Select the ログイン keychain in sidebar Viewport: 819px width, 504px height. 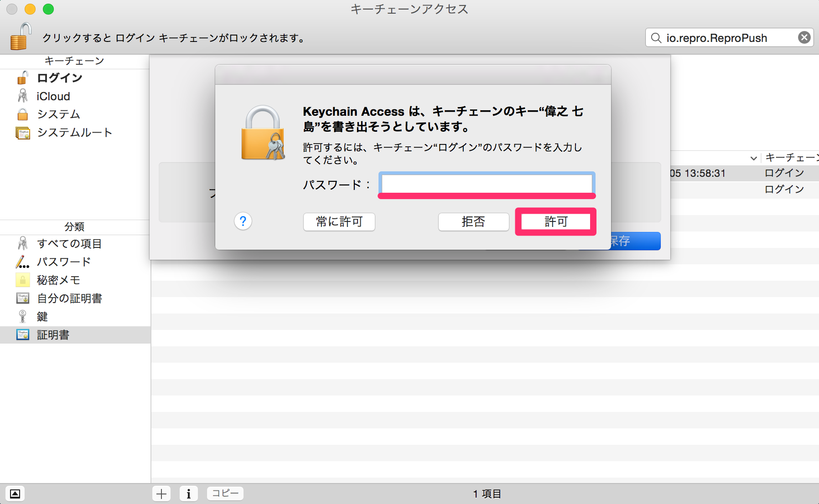75,78
